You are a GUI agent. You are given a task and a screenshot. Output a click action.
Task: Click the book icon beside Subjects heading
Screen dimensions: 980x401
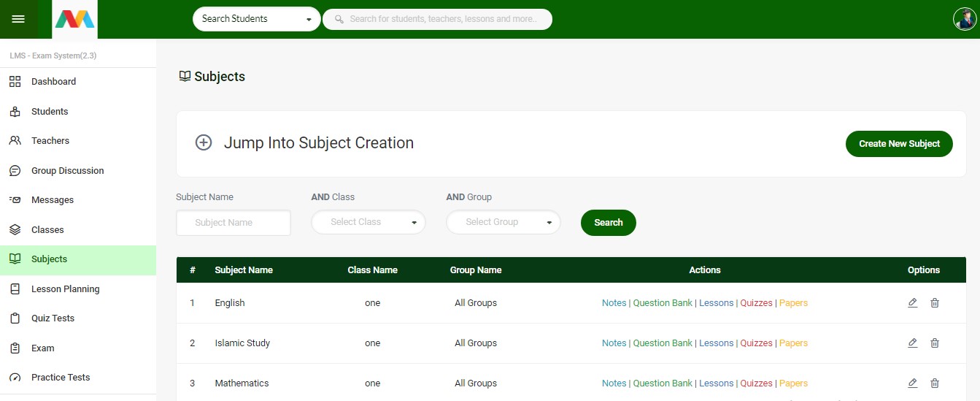tap(185, 76)
